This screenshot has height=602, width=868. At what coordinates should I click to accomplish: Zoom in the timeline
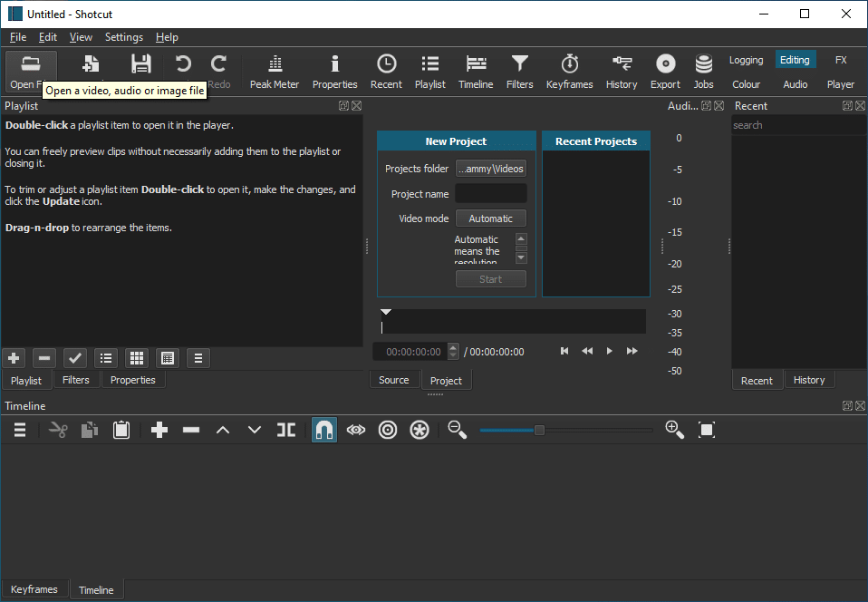click(675, 430)
